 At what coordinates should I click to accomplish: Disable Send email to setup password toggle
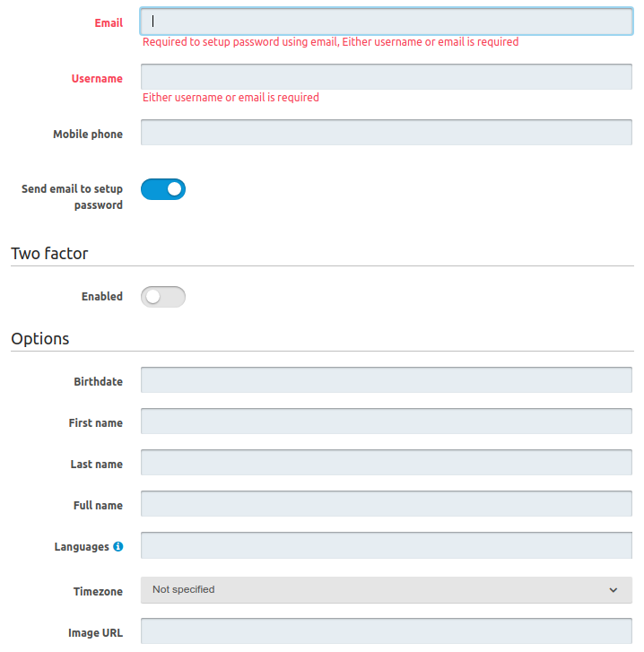point(163,189)
